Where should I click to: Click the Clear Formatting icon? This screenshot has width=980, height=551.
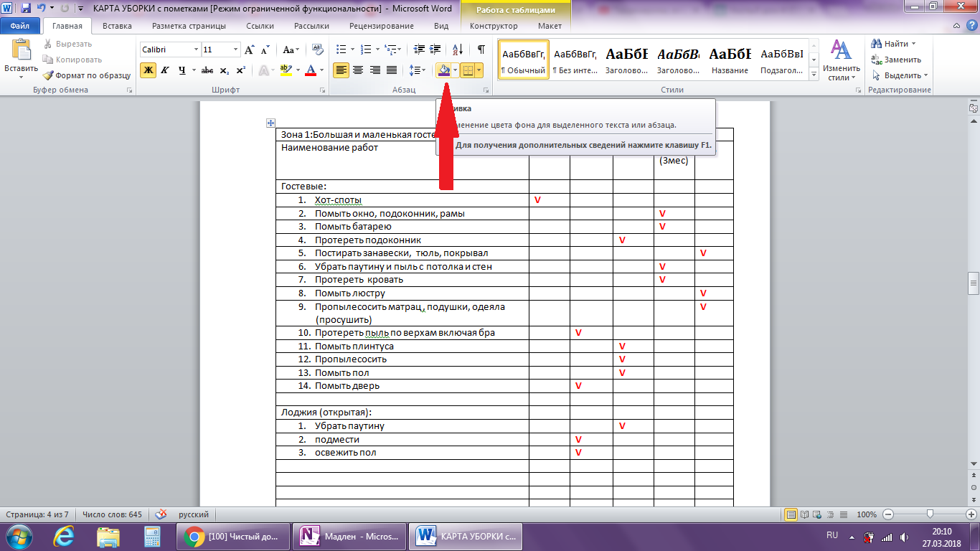(x=318, y=50)
